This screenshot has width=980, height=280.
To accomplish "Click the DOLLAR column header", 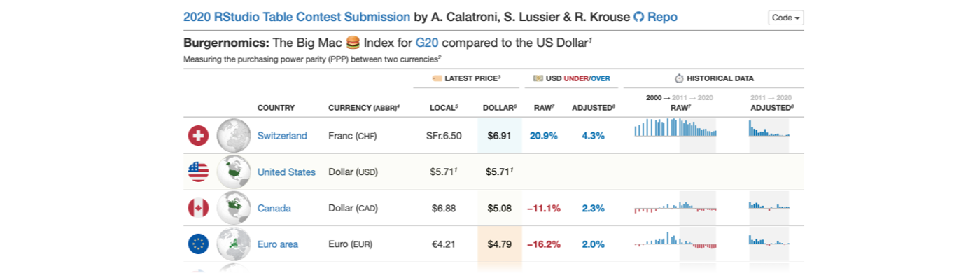I will pos(499,108).
